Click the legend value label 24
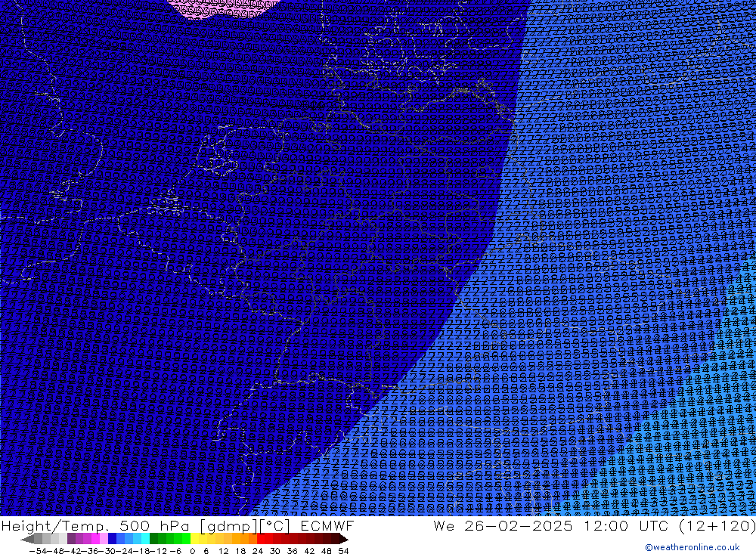756x554 pixels. [x=258, y=551]
